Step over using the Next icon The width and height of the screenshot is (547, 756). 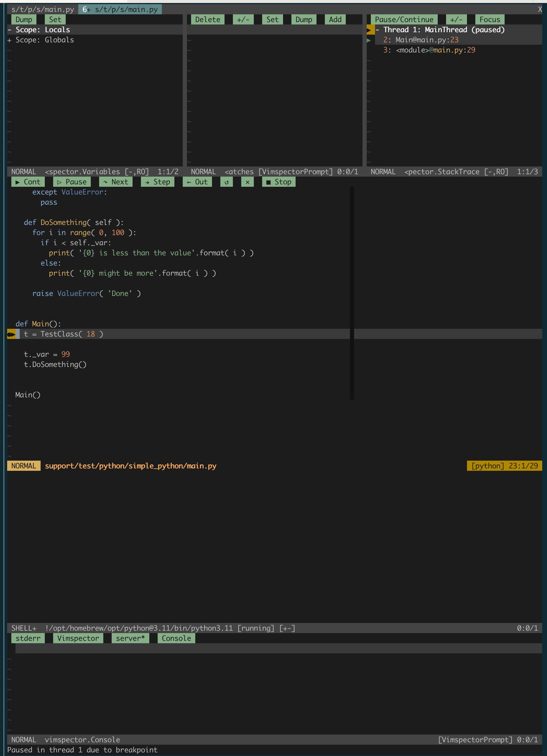pos(116,182)
